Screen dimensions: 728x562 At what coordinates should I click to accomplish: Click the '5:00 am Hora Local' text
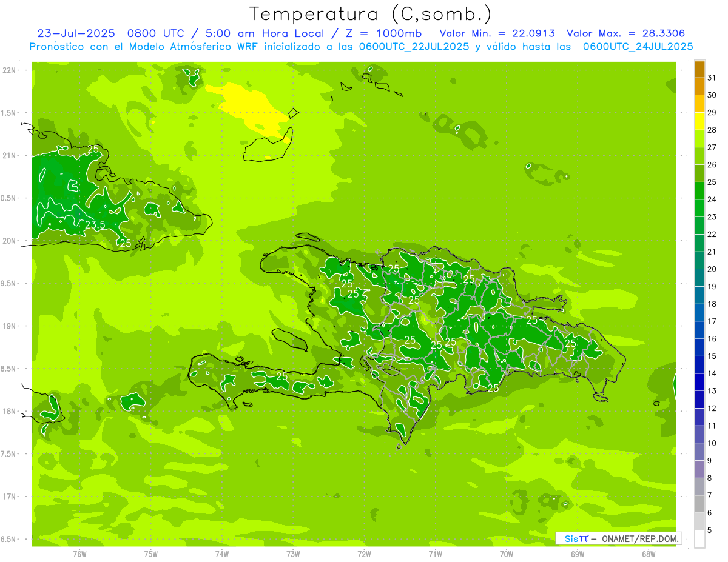pyautogui.click(x=265, y=33)
